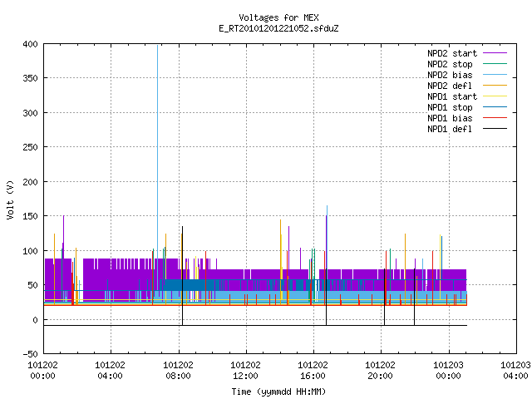
Task: Click the y-axis tick value 150
Action: pos(30,216)
